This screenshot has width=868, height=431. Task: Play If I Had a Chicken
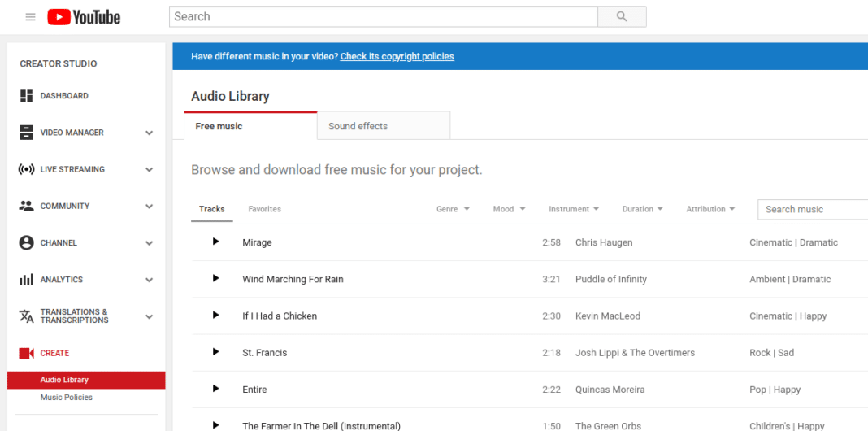coord(216,315)
